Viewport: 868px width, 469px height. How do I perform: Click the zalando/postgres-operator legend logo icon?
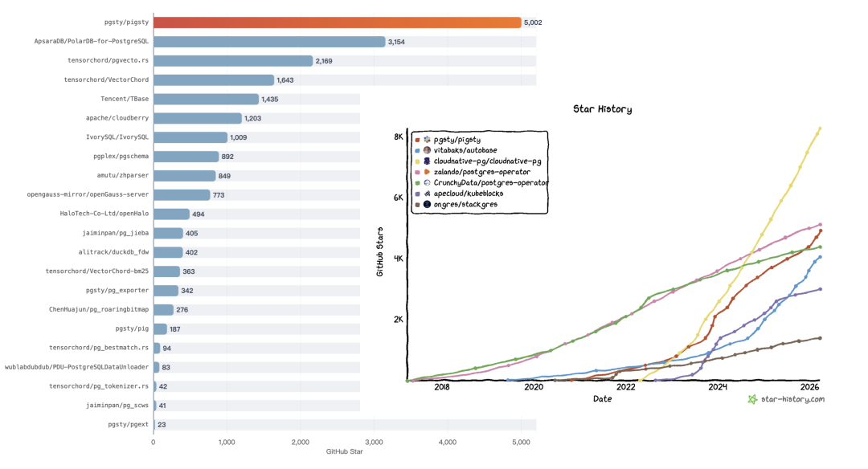coord(427,172)
